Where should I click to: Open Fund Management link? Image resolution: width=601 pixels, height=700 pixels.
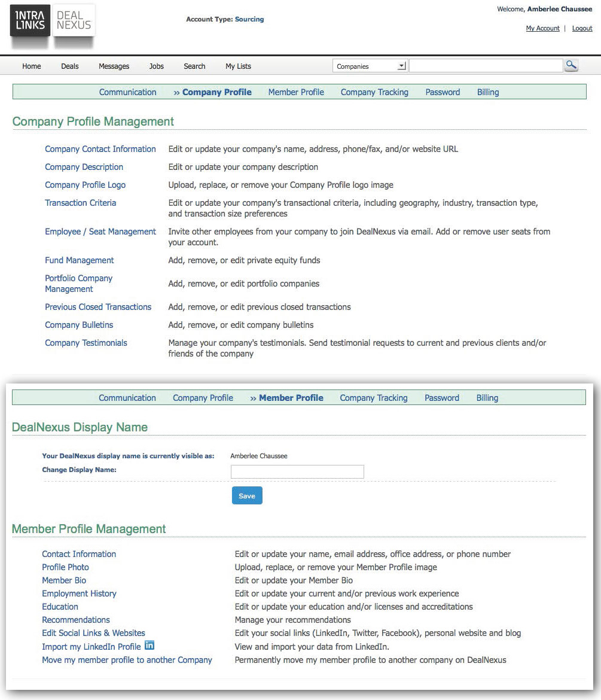(x=80, y=260)
